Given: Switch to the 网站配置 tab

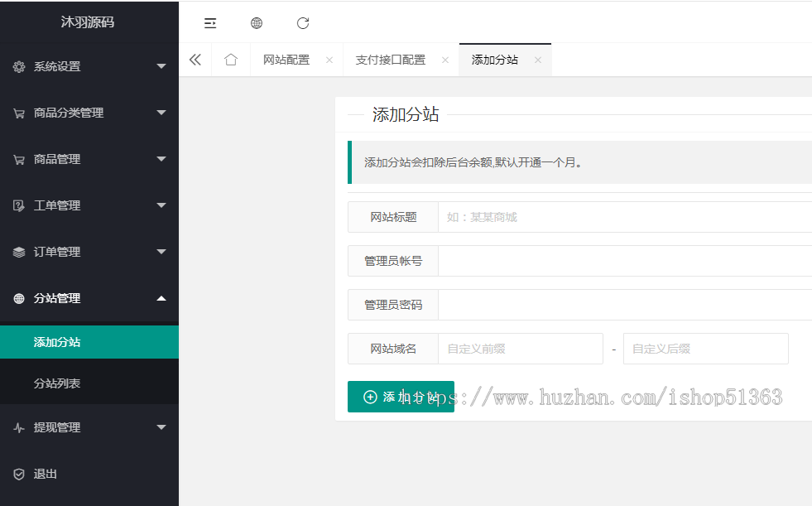Looking at the screenshot, I should point(286,60).
